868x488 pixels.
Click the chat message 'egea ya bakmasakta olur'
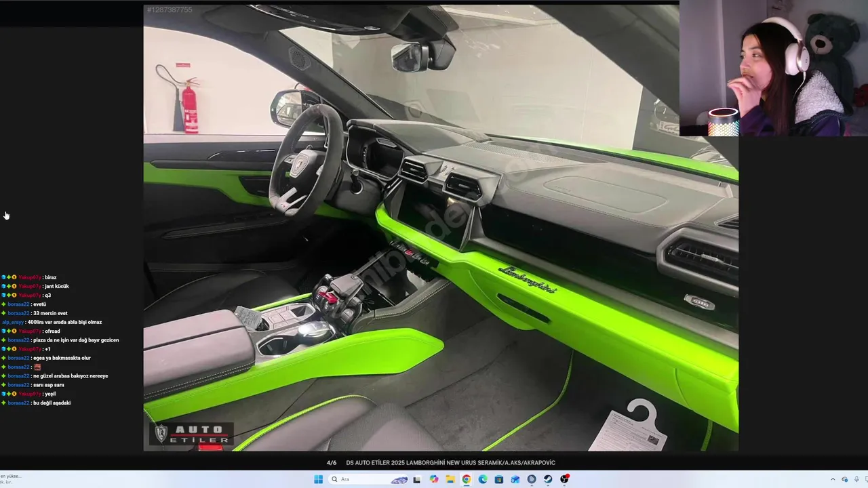[x=62, y=358]
